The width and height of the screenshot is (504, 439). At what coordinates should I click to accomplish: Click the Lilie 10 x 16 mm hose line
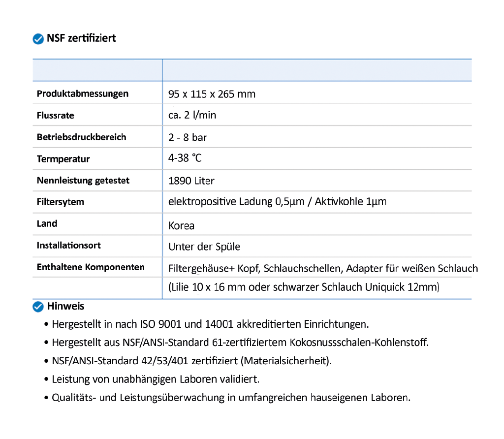coord(304,287)
